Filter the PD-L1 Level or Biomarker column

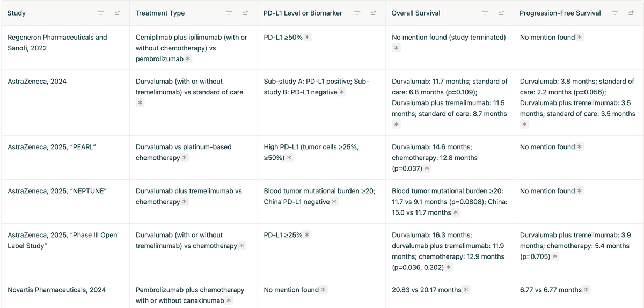click(357, 13)
